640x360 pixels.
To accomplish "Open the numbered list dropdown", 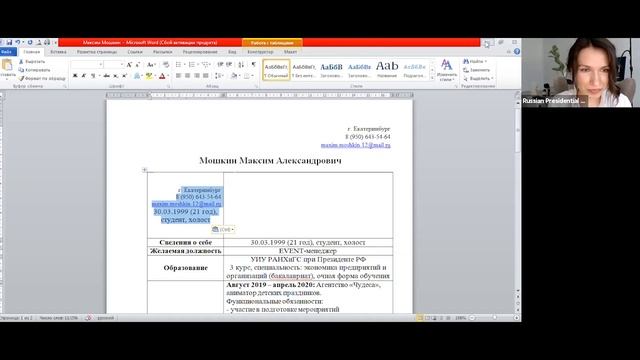I will click(x=198, y=64).
